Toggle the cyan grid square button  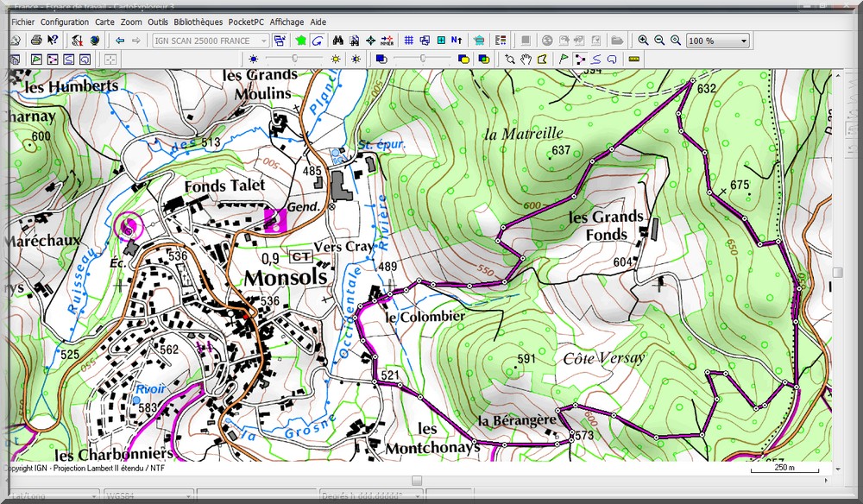click(x=441, y=41)
